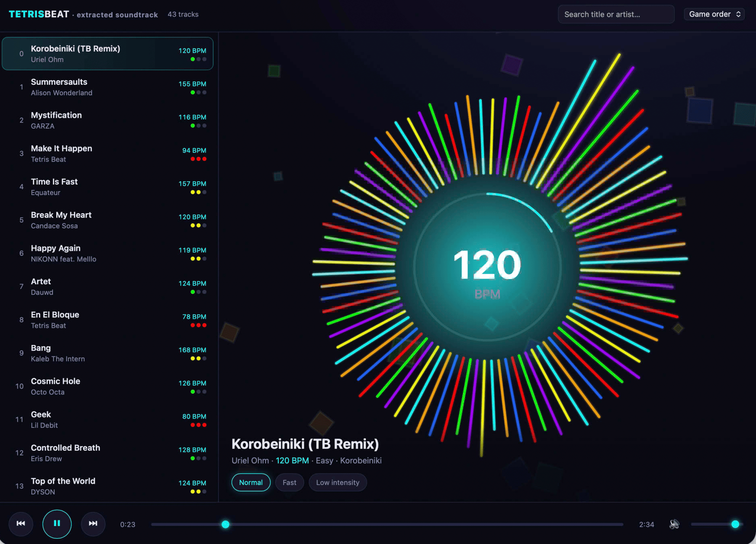Click the TETRISBEAT logo

tap(39, 14)
